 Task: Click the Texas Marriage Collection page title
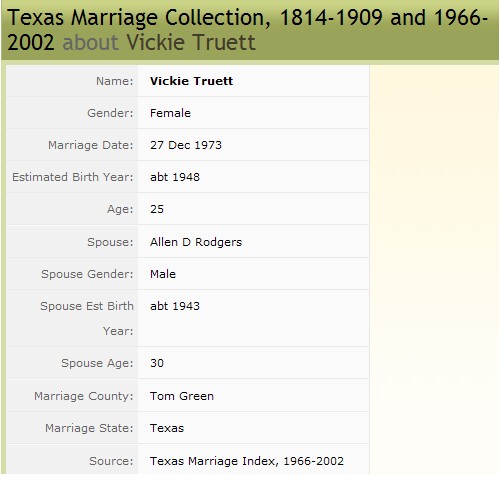[247, 30]
